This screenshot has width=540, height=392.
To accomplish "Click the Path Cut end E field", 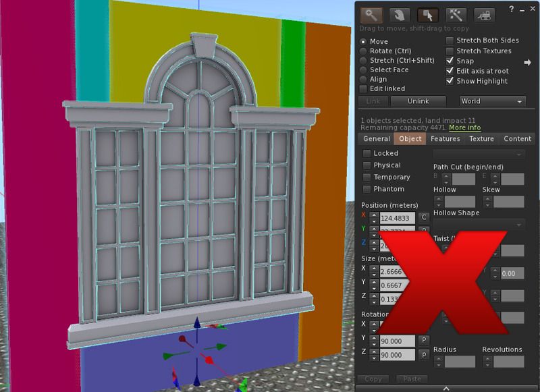I will pos(512,179).
